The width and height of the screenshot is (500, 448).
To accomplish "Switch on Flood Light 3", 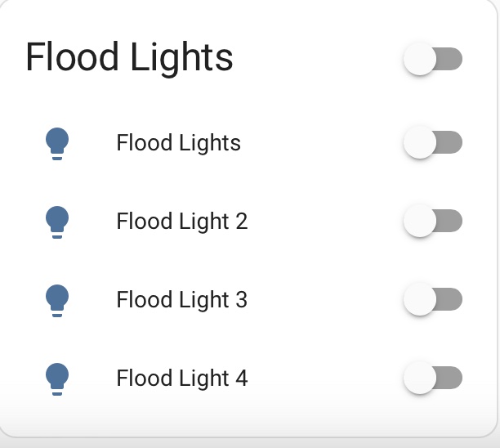I will (433, 299).
